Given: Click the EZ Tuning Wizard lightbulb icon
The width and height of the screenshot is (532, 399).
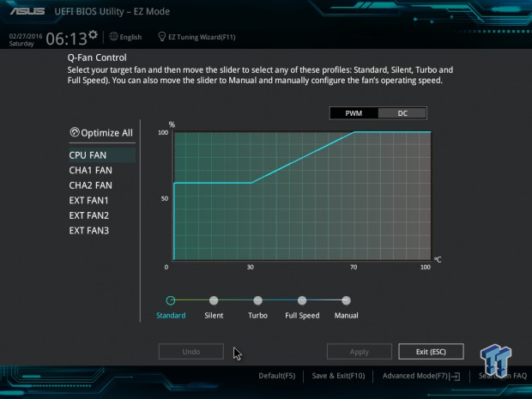Looking at the screenshot, I should click(x=162, y=36).
